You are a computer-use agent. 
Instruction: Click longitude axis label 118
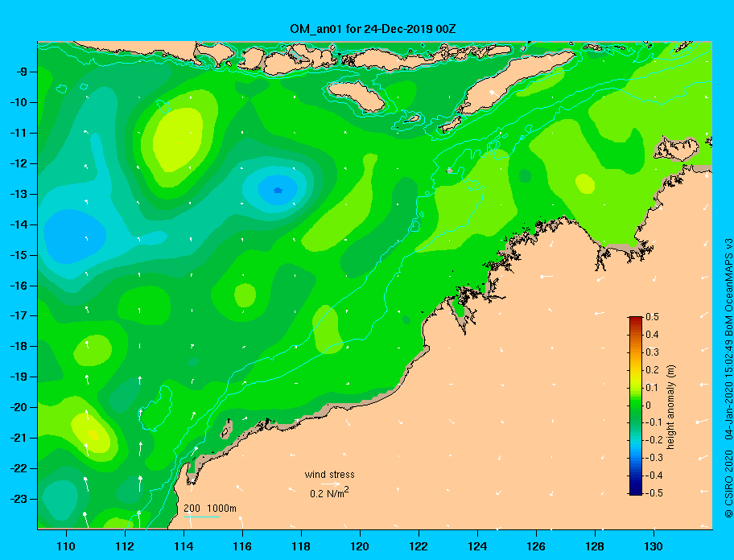301,546
